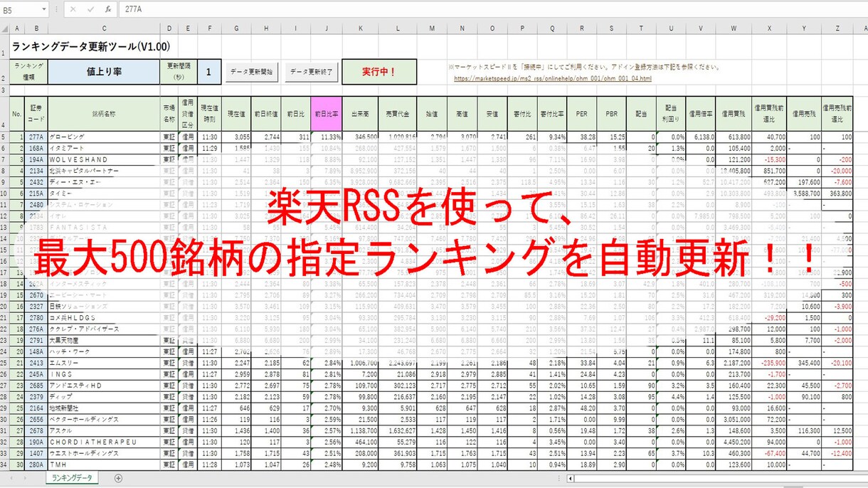868x488 pixels.
Task: Click the Select All corner triangle
Action: point(5,28)
